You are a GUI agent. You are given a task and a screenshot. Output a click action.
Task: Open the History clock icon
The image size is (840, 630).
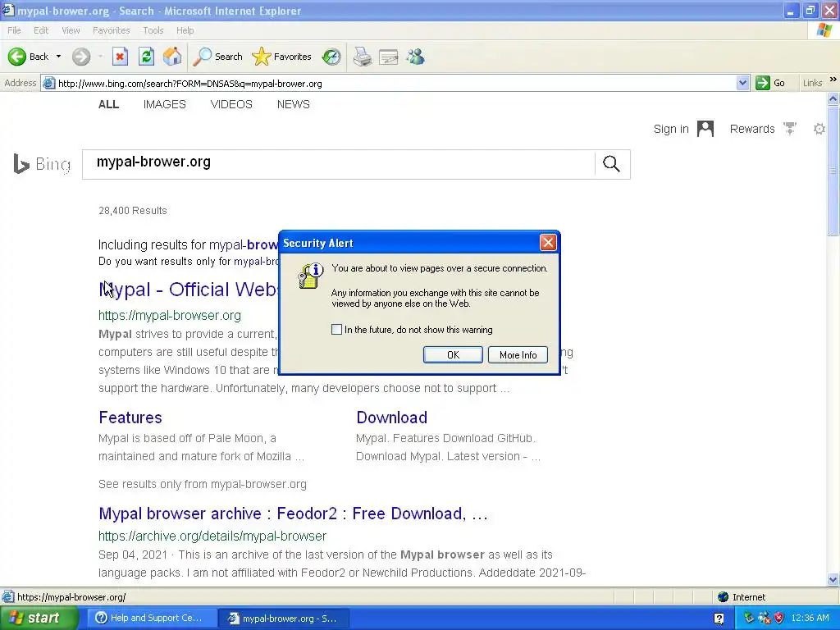tap(331, 57)
